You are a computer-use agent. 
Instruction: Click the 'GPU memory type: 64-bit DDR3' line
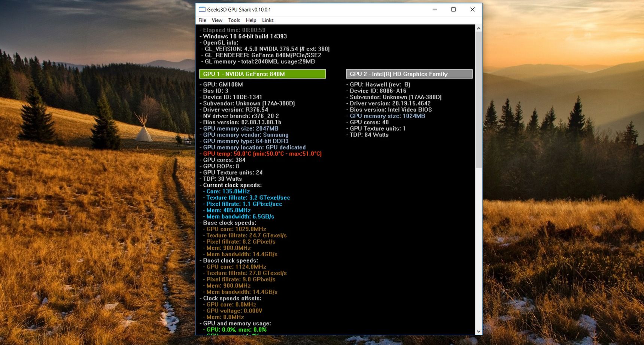coord(244,141)
